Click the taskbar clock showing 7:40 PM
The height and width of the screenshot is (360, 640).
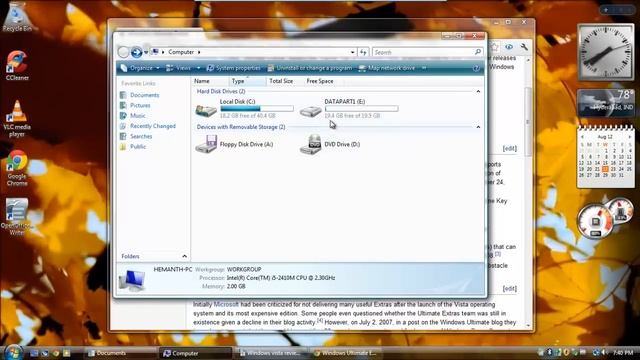click(x=623, y=352)
